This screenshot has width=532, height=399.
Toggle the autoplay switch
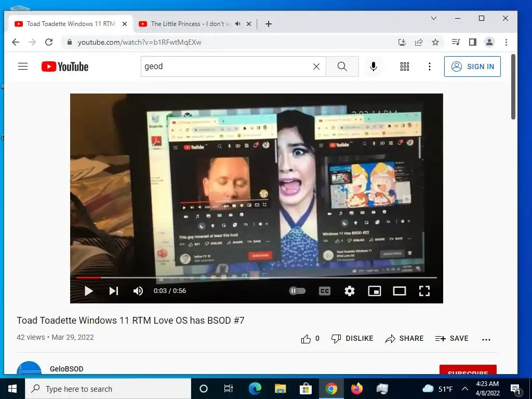297,291
